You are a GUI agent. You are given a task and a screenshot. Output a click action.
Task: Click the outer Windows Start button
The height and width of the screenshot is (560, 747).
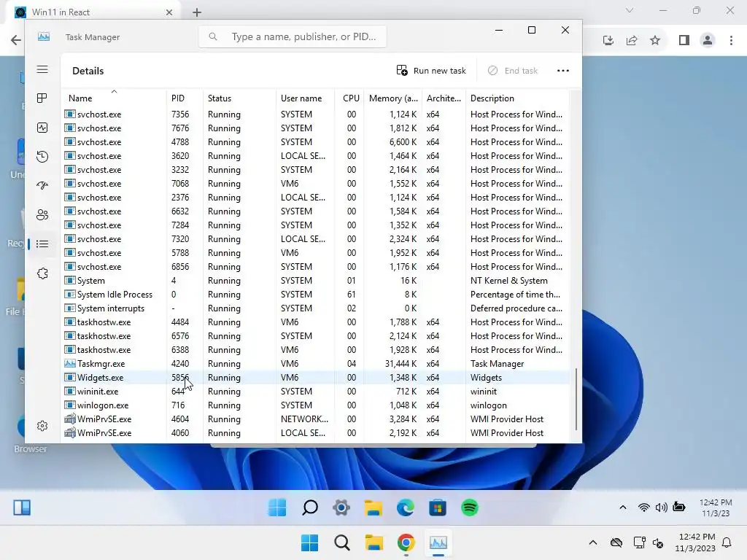(309, 542)
